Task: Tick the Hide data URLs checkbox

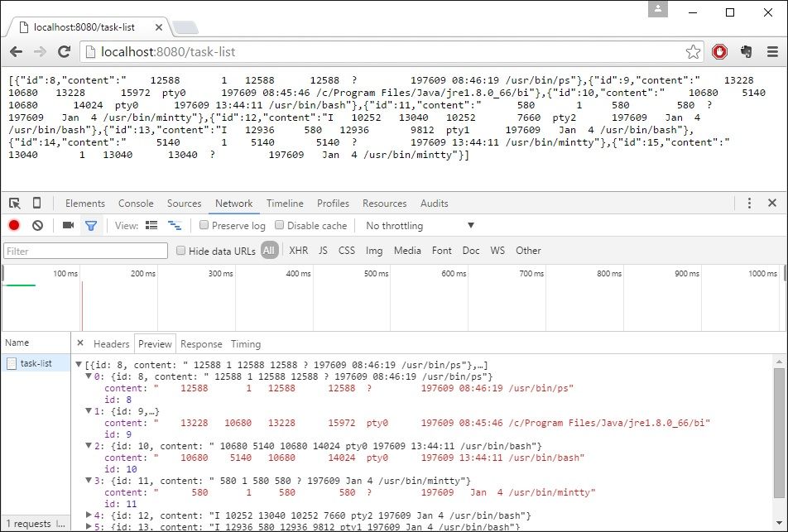Action: coord(180,251)
